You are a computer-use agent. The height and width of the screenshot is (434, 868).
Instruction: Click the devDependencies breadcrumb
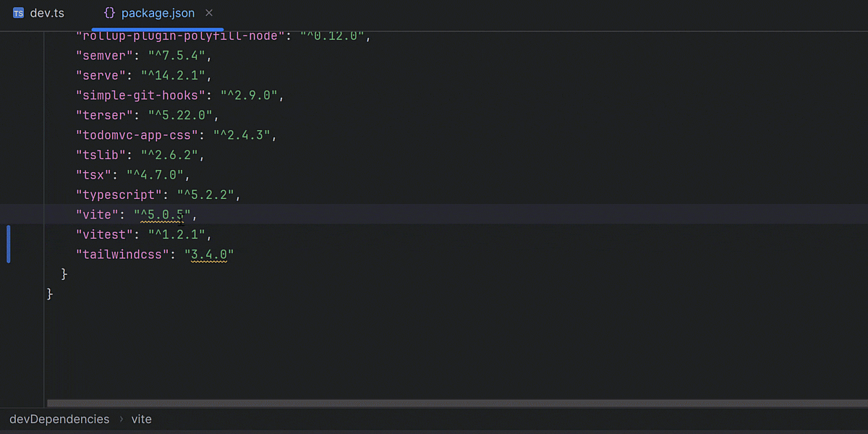coord(59,419)
